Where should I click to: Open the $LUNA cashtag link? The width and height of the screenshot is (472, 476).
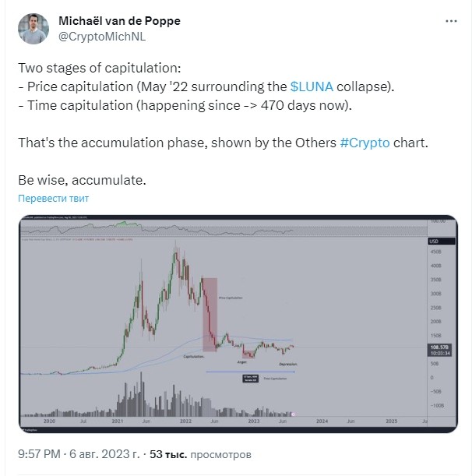[x=312, y=86]
